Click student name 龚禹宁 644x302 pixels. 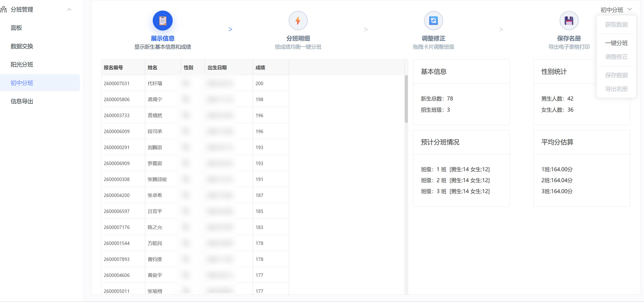[155, 100]
